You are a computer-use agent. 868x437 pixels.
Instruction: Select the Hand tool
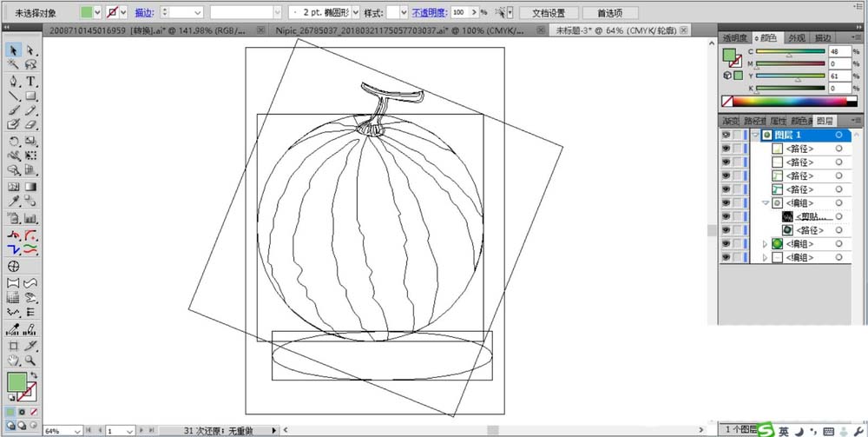[14, 361]
